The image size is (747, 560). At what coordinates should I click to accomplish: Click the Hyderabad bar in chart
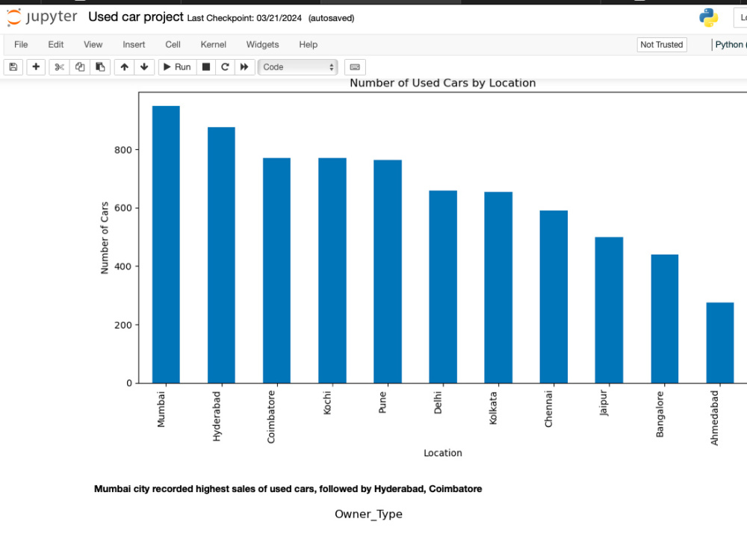(x=221, y=255)
